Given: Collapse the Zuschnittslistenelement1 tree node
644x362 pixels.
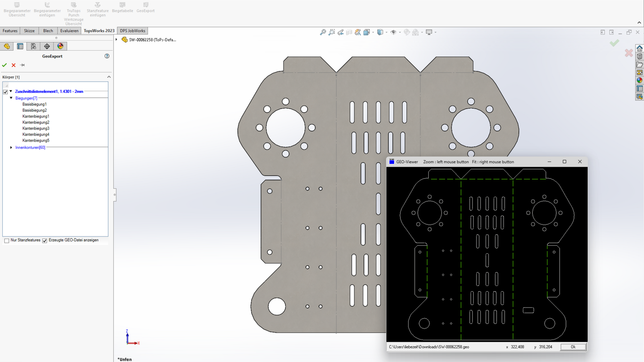Looking at the screenshot, I should click(11, 91).
